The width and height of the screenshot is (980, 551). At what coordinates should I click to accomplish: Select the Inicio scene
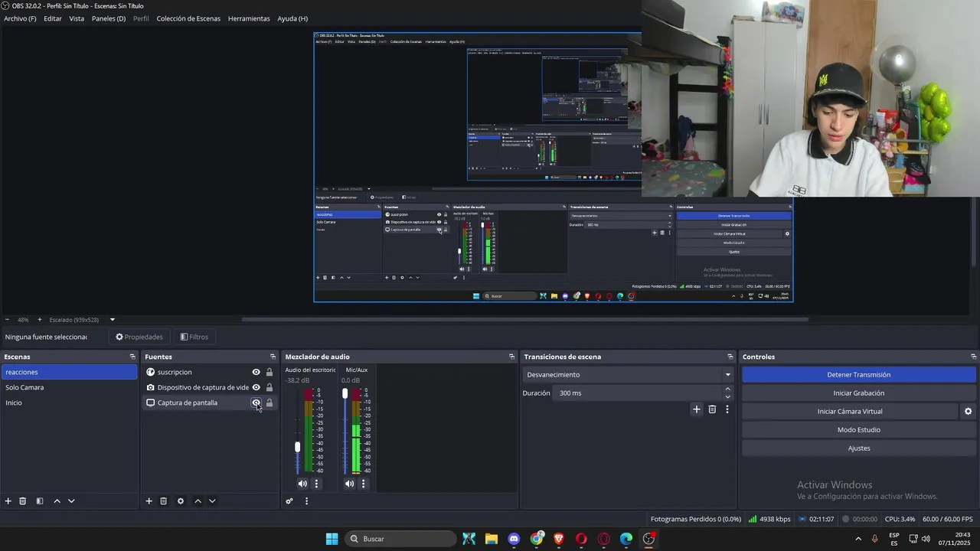click(69, 403)
